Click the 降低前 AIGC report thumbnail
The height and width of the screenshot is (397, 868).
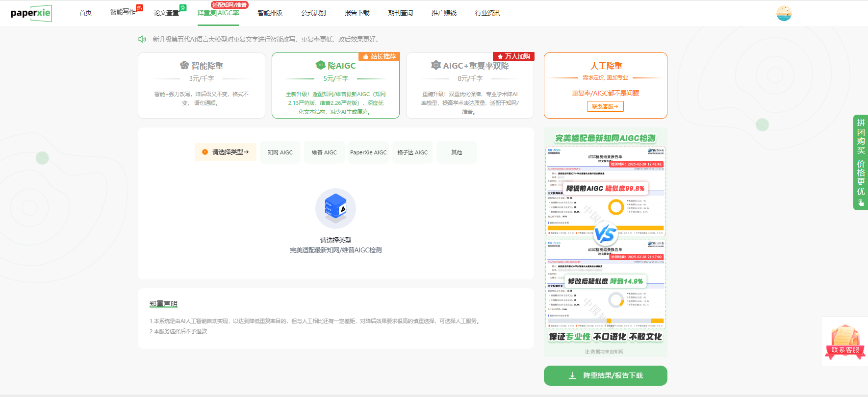pos(606,191)
